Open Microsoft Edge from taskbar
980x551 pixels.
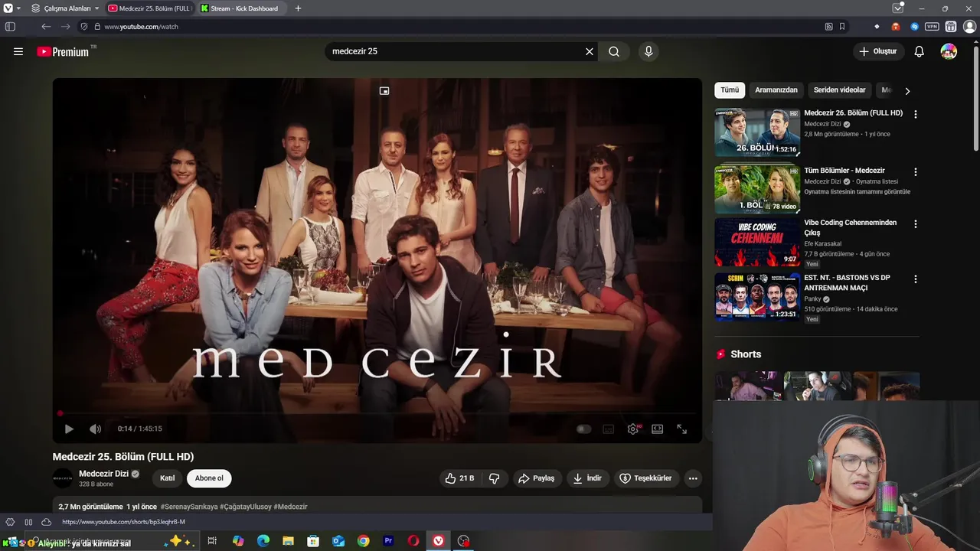[263, 541]
